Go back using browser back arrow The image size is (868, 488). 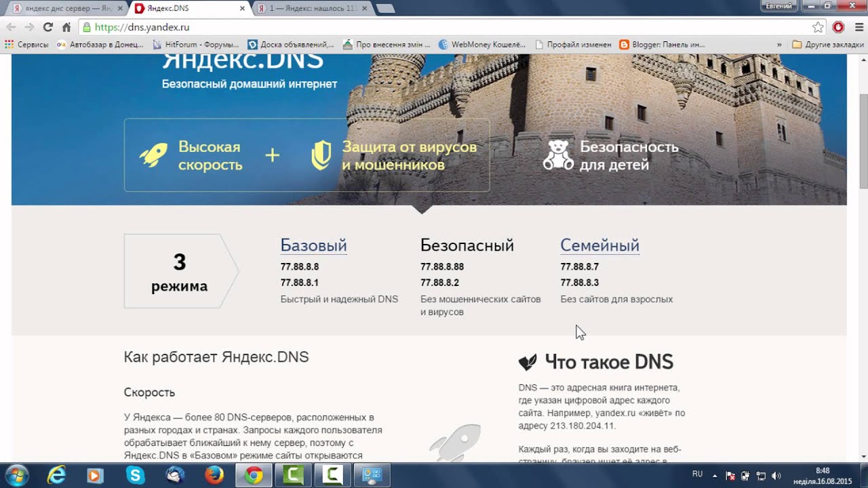11,27
